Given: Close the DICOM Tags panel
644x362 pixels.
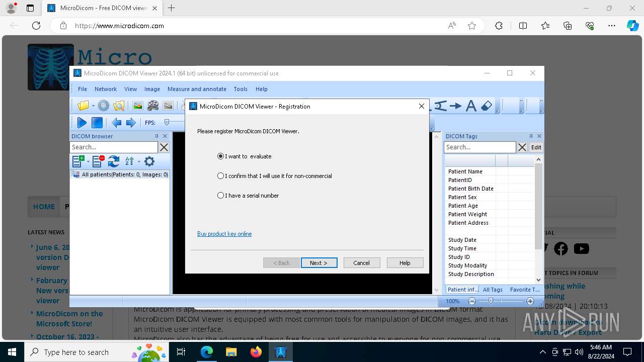Looking at the screenshot, I should click(539, 136).
